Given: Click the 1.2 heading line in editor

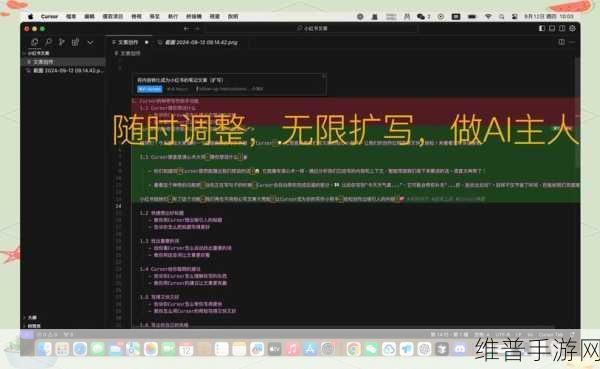Looking at the screenshot, I should pos(162,213).
